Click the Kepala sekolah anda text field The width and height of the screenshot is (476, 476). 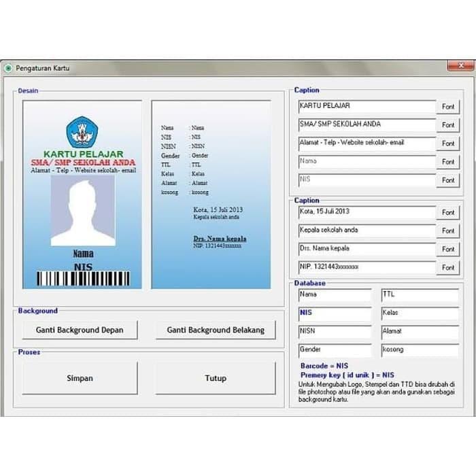tap(367, 231)
